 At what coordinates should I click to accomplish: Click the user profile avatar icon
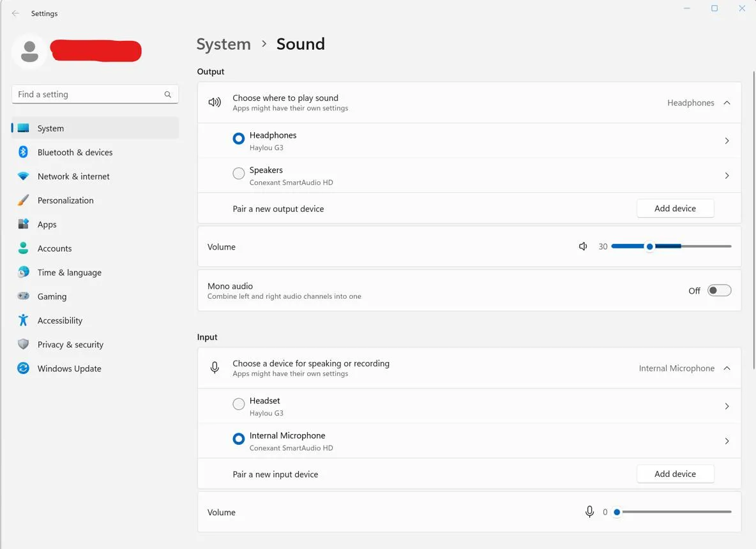(29, 51)
